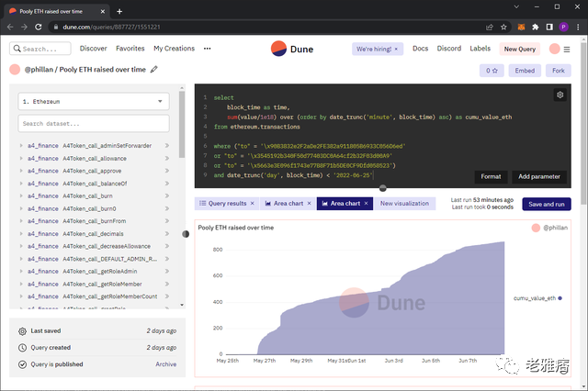This screenshot has height=391, width=588.
Task: Close the Pooly ETH raised browser tab
Action: click(x=102, y=12)
